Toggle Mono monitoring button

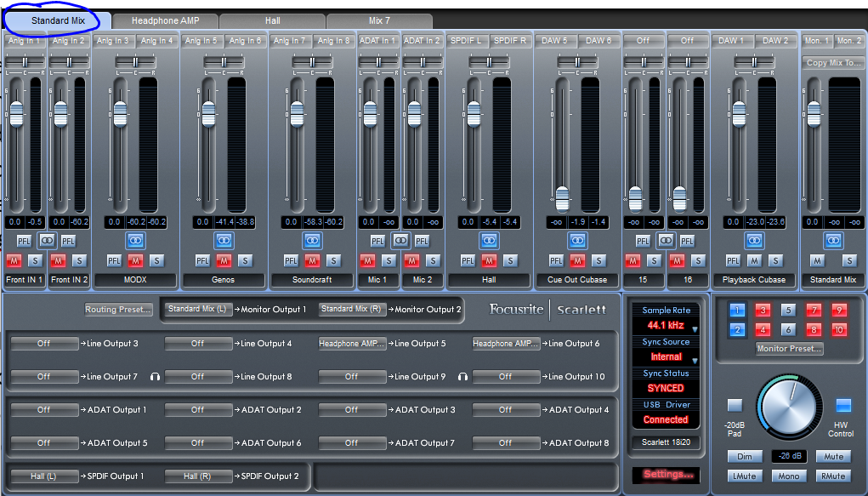(x=788, y=476)
